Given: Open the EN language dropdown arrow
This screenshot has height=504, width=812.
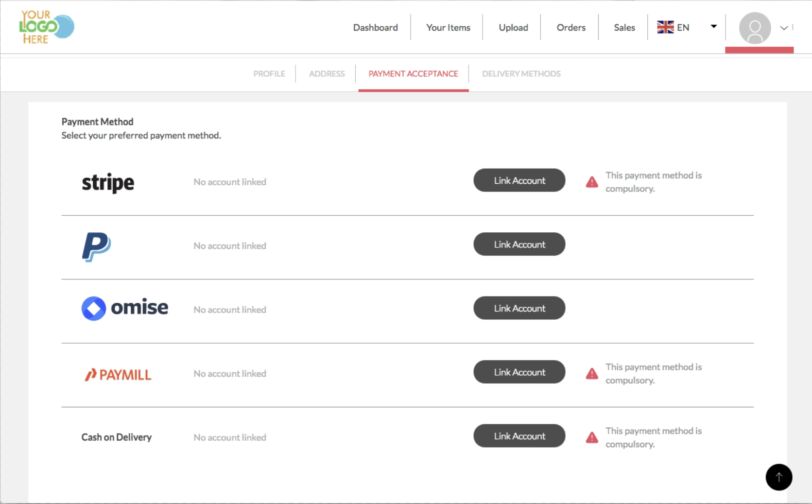Looking at the screenshot, I should click(713, 27).
